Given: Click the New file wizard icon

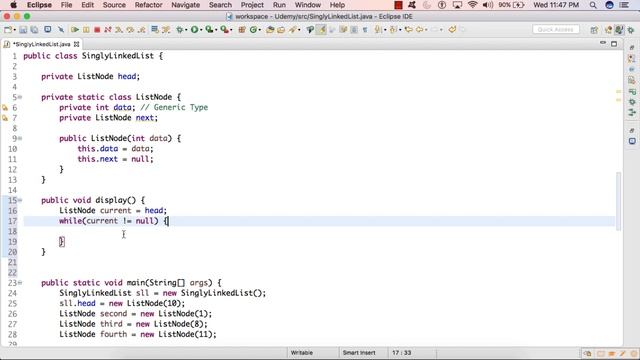Looking at the screenshot, I should (7, 29).
